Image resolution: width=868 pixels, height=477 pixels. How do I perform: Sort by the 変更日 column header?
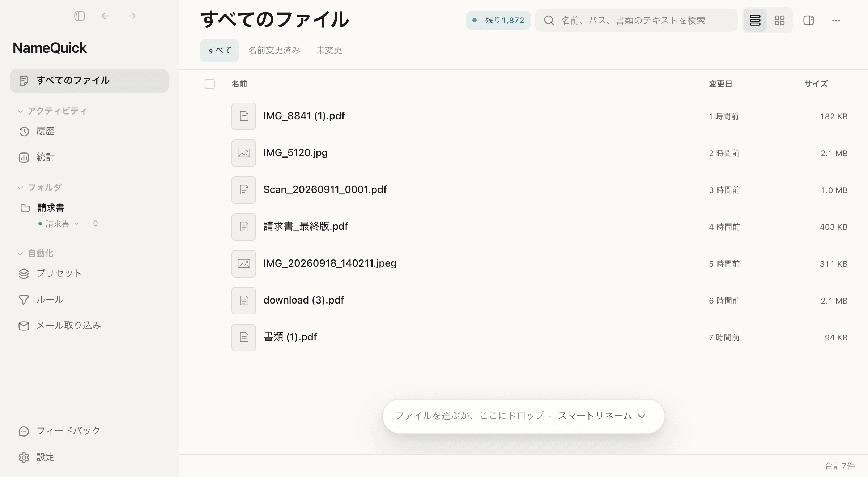pyautogui.click(x=720, y=84)
